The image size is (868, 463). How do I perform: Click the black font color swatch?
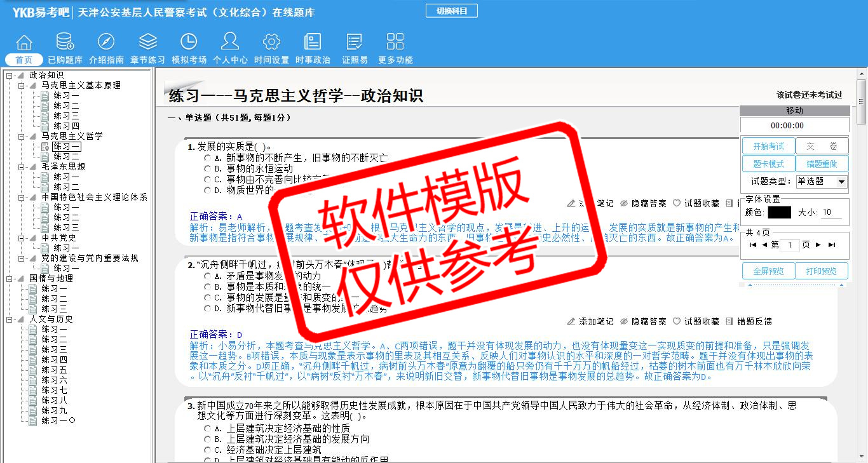pyautogui.click(x=780, y=212)
